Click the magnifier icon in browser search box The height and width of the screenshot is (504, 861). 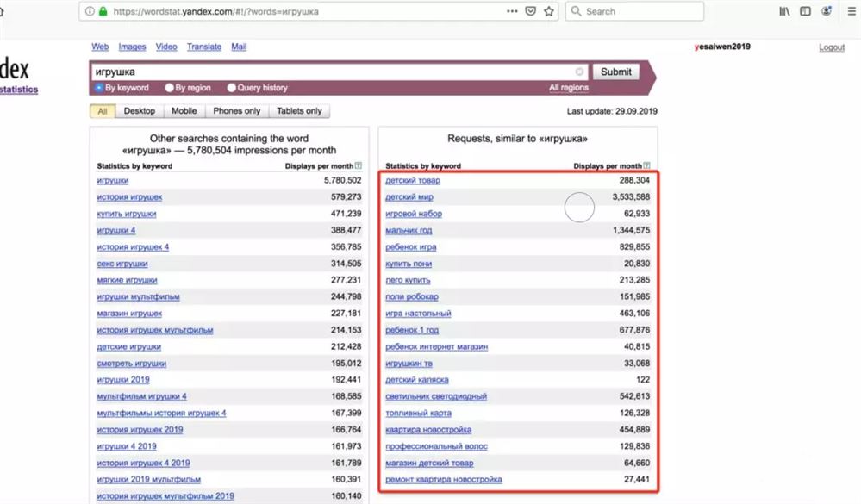pos(576,11)
